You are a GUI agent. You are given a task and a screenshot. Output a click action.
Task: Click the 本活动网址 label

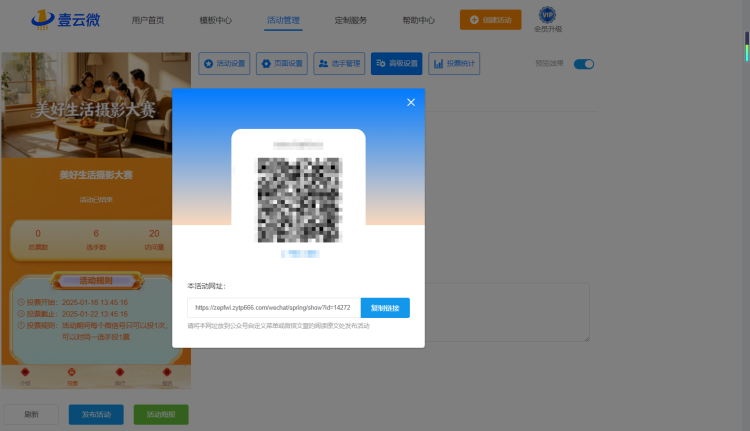click(206, 286)
